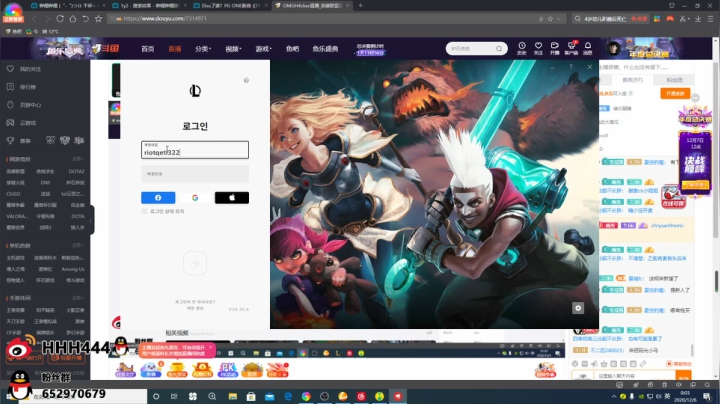Sign in with Apple button
720x404 pixels.
point(232,197)
